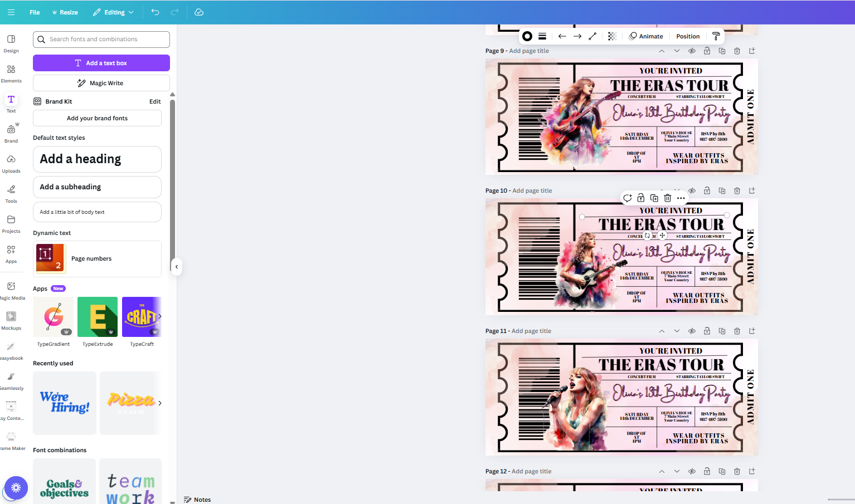Open the Editing mode dropdown
The width and height of the screenshot is (855, 504).
(x=113, y=12)
